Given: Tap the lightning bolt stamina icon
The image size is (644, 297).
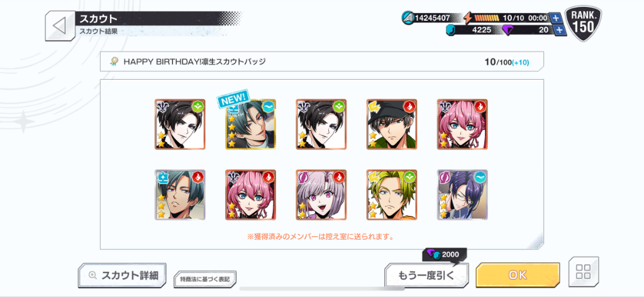Looking at the screenshot, I should pyautogui.click(x=468, y=18).
